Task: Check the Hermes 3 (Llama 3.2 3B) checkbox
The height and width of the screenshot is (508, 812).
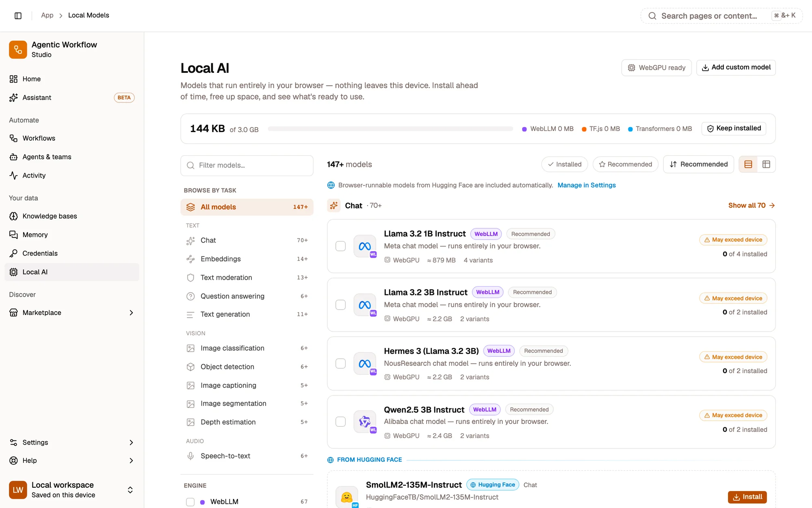Action: (341, 363)
